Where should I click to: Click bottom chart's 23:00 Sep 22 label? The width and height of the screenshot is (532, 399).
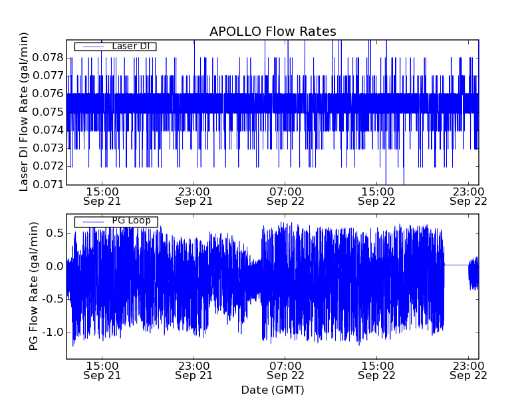[x=468, y=371]
